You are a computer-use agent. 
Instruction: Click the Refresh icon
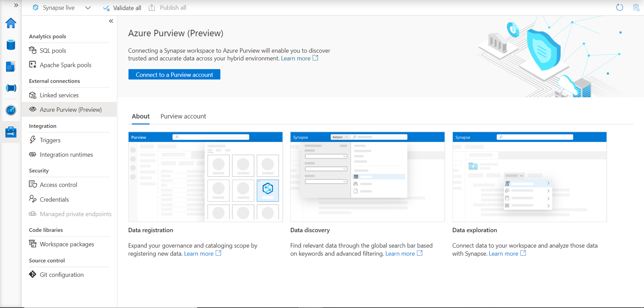tap(620, 7)
